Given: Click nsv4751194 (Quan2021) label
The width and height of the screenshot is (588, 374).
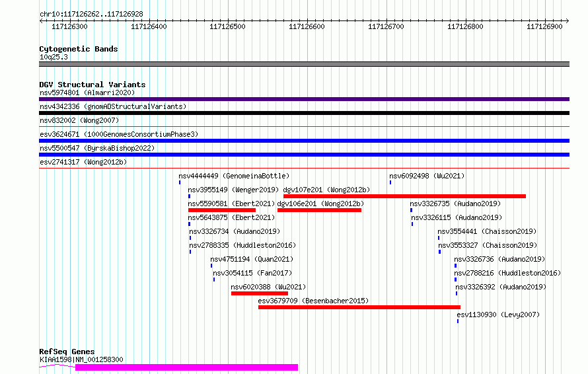Looking at the screenshot, I should pyautogui.click(x=252, y=259).
